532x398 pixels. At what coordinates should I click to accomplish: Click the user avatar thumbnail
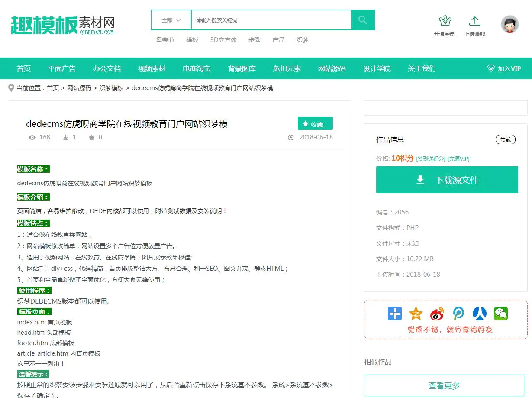point(509,24)
